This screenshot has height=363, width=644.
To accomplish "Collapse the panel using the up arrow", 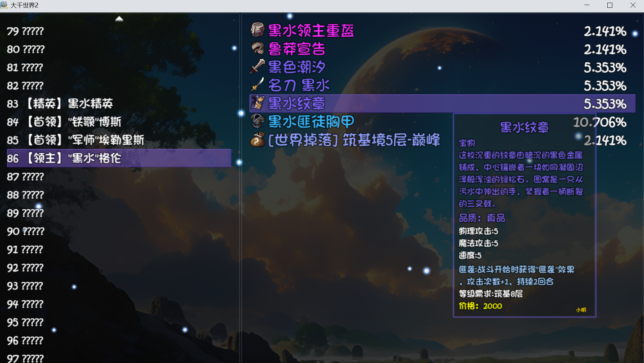I will (119, 18).
